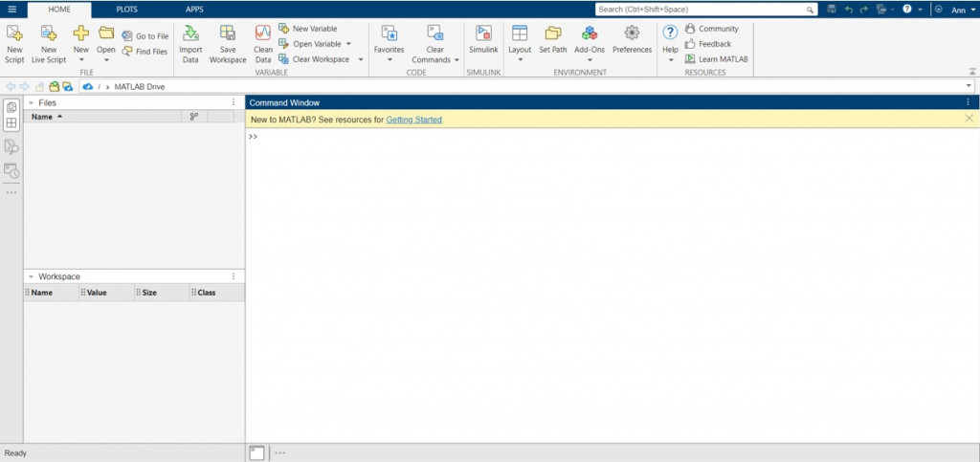Viewport: 980px width, 462px height.
Task: Expand the dropdown under Open
Action: [106, 60]
